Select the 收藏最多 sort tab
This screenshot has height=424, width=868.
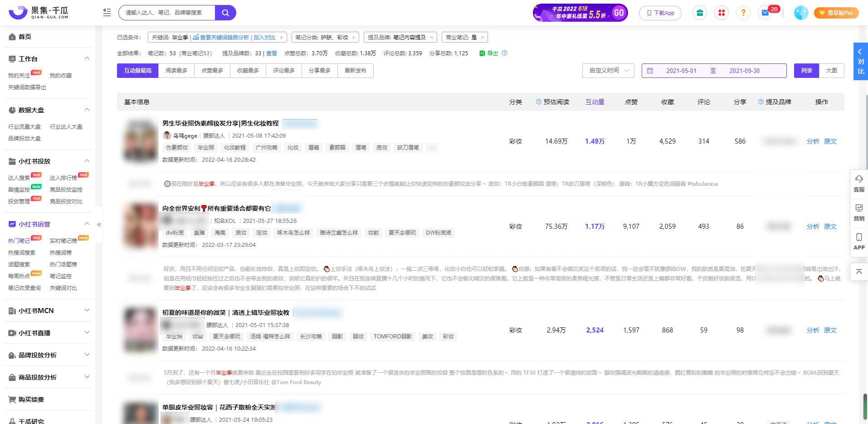[x=248, y=71]
